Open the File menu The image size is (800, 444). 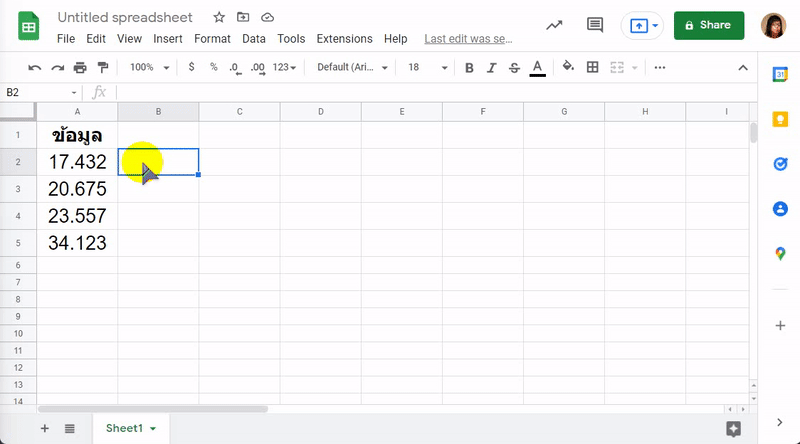(x=66, y=39)
